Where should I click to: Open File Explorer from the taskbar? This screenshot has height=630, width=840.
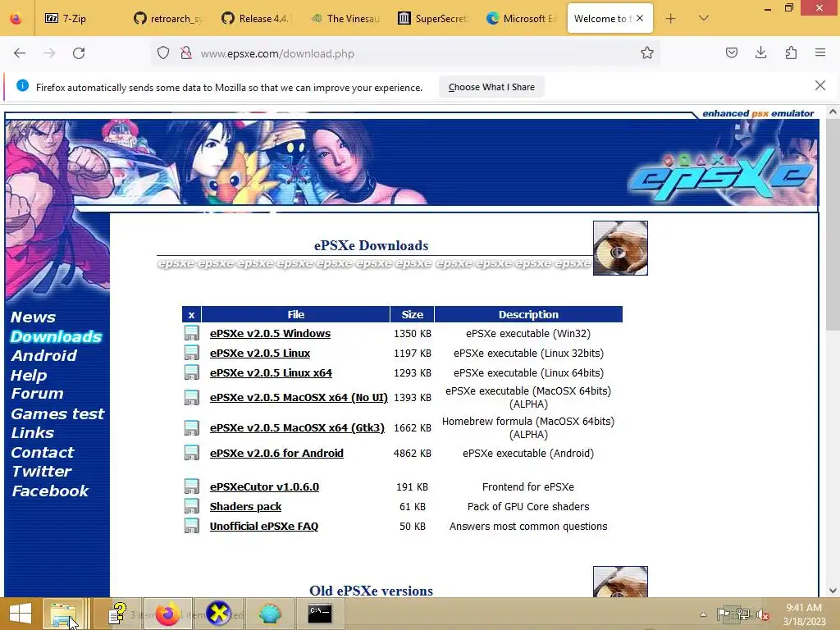click(x=64, y=614)
